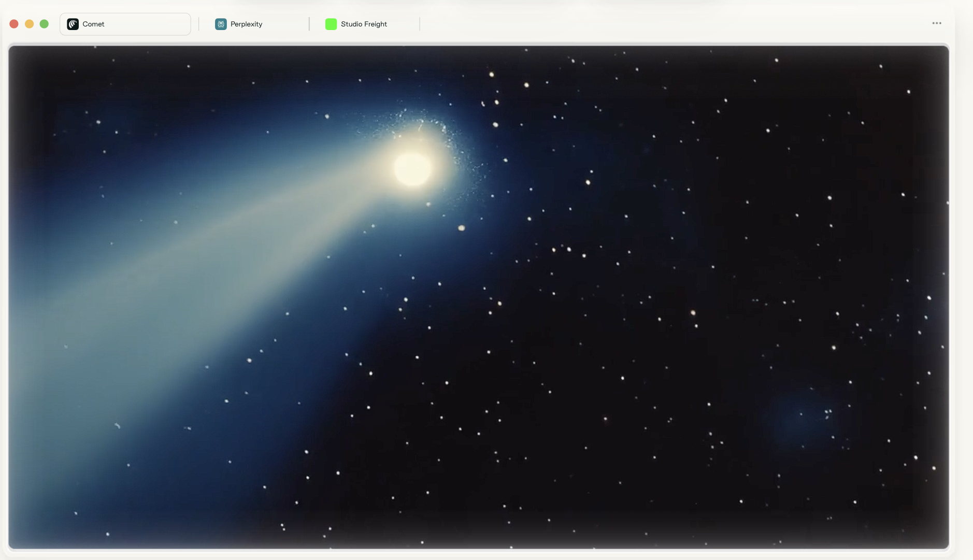973x560 pixels.
Task: Click the yellow minimize window button
Action: (x=30, y=24)
